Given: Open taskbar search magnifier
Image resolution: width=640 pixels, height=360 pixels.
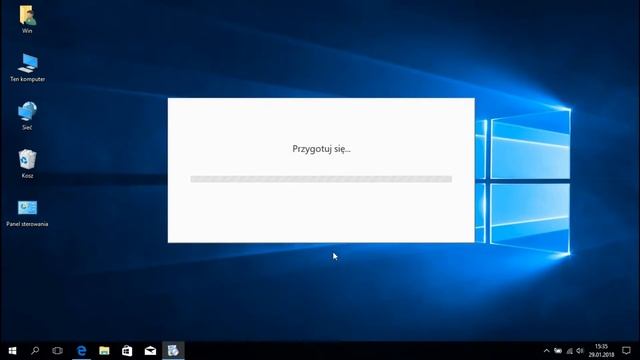Looking at the screenshot, I should (35, 351).
